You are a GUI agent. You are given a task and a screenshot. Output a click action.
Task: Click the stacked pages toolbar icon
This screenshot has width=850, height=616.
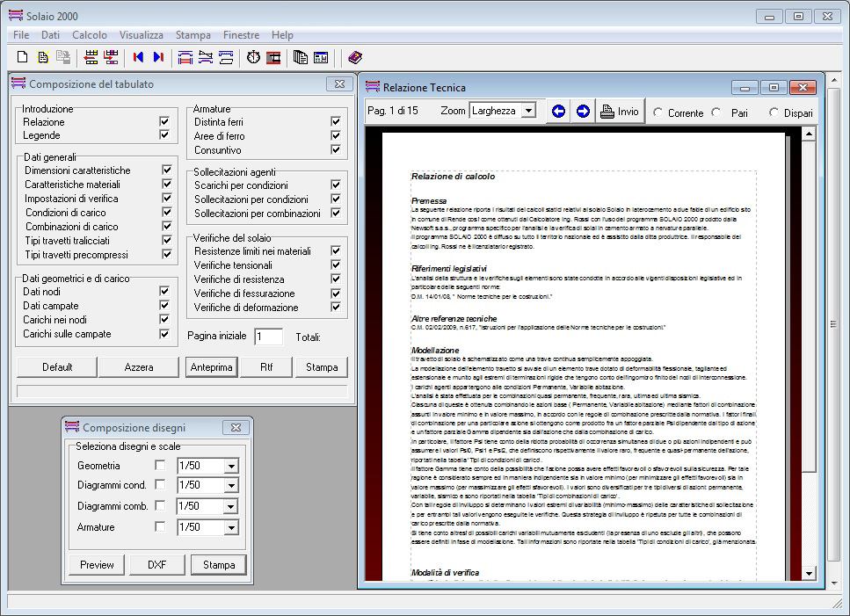coord(301,57)
